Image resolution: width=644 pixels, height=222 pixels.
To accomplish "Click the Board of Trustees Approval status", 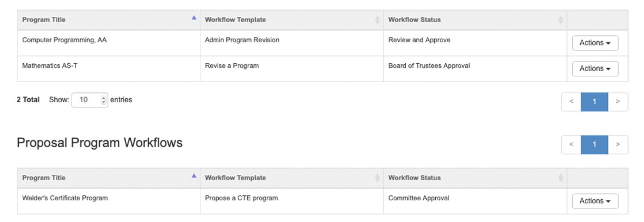I will point(429,66).
